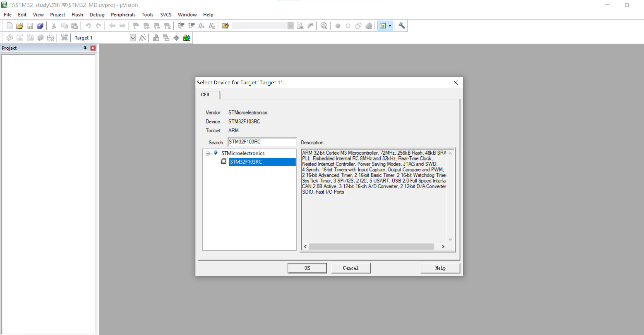Open the Project menu
Image resolution: width=644 pixels, height=335 pixels.
pyautogui.click(x=57, y=15)
